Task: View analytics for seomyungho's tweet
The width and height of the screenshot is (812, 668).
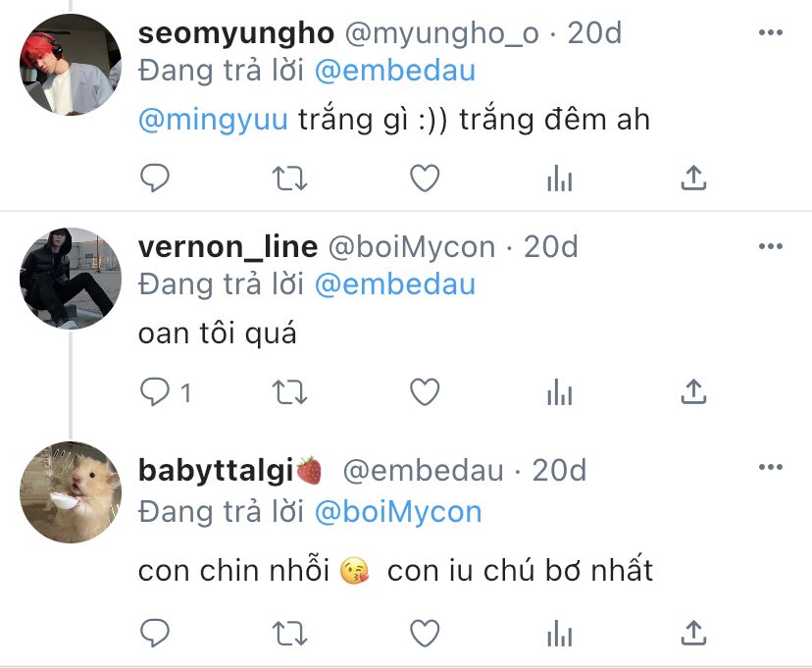Action: (x=559, y=179)
